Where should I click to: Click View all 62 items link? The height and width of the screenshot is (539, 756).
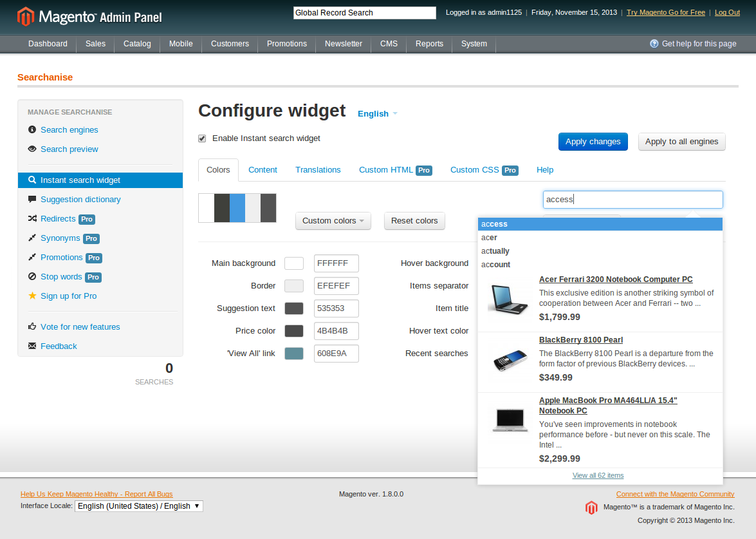(x=598, y=475)
